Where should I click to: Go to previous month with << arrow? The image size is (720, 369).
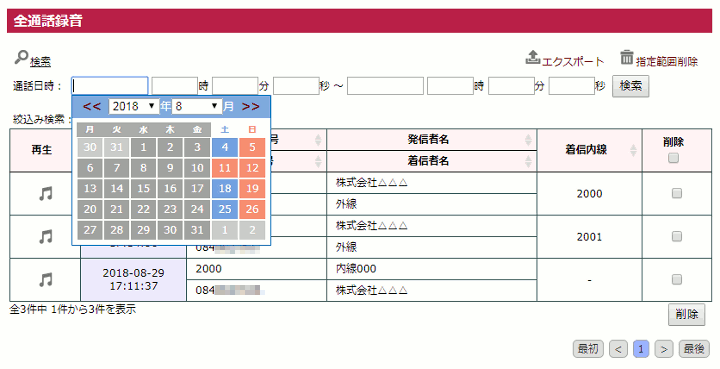click(x=92, y=106)
